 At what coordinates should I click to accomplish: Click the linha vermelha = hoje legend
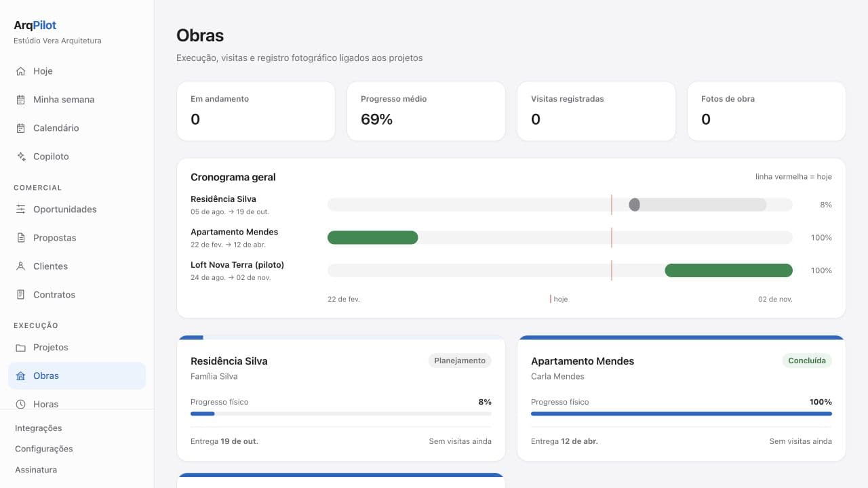pyautogui.click(x=793, y=177)
